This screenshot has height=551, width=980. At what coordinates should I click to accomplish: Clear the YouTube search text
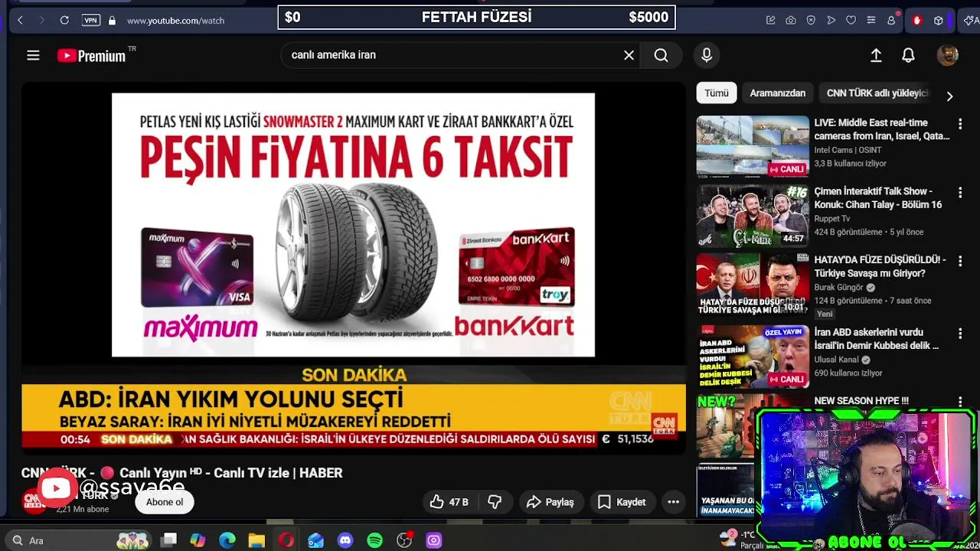629,55
